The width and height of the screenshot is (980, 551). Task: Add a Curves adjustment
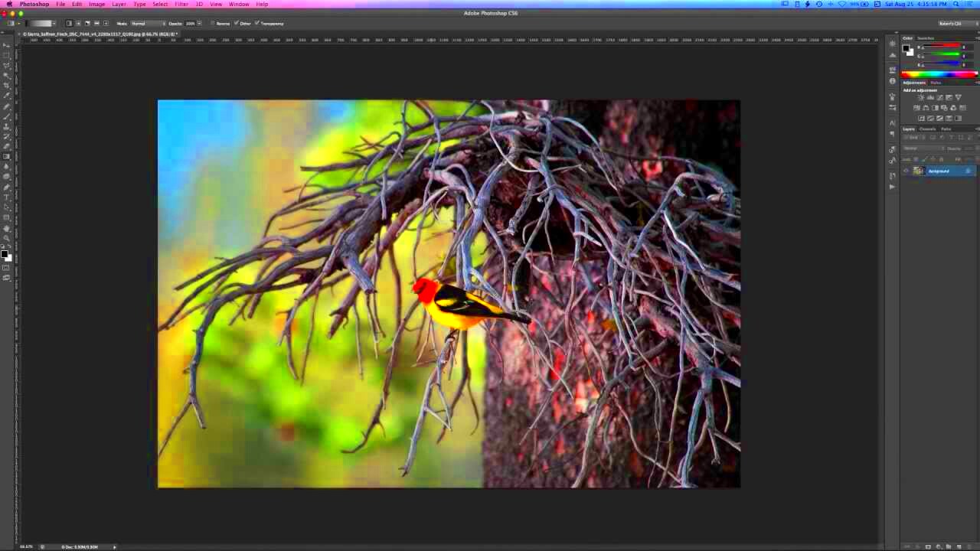940,97
